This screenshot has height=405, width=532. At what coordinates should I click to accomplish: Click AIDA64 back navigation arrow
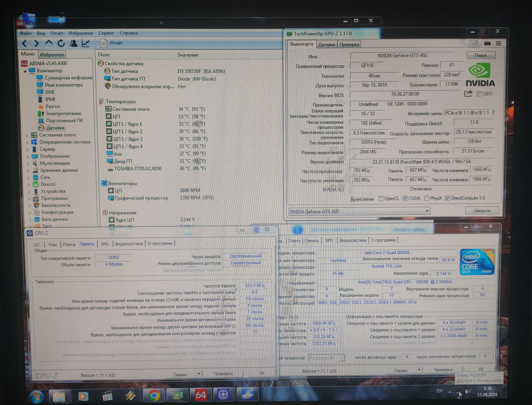pyautogui.click(x=25, y=43)
